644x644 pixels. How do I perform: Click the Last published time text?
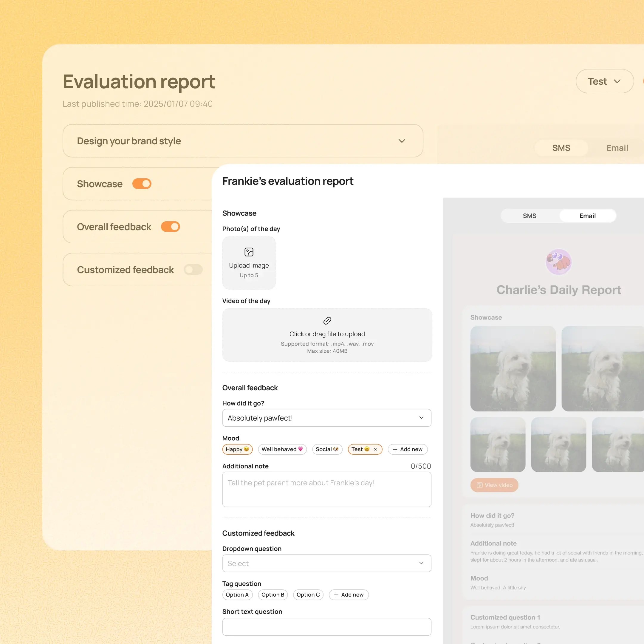[x=138, y=104]
